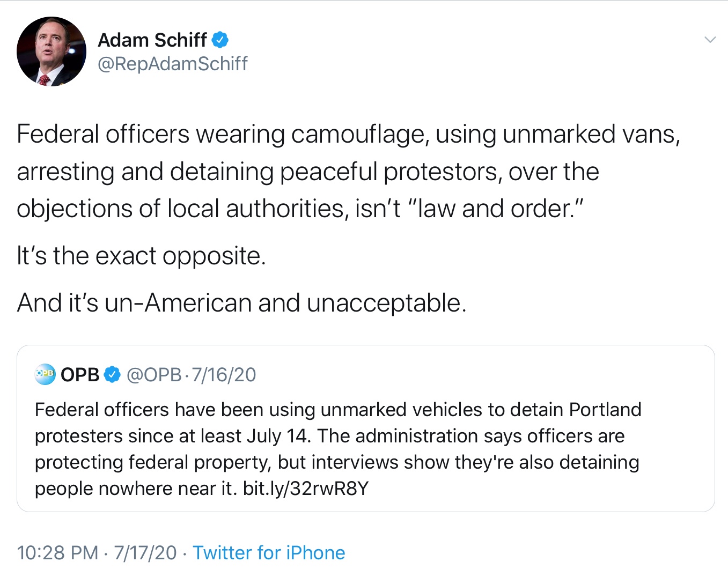Click the OPB account name
This screenshot has height=577, width=728.
coord(80,375)
